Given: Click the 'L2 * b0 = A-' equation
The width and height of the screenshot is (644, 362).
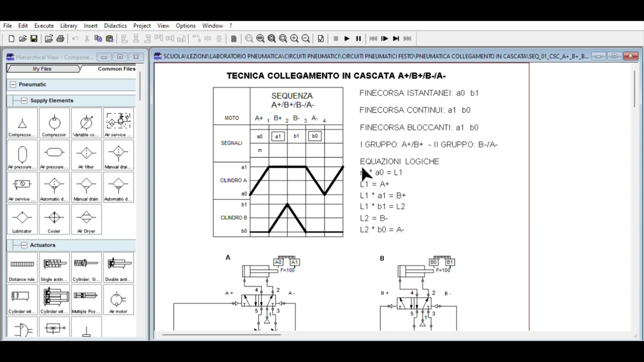Looking at the screenshot, I should [x=382, y=229].
